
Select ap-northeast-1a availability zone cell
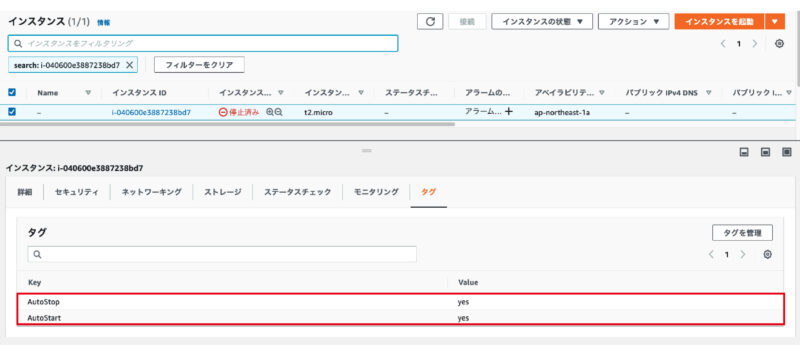pyautogui.click(x=562, y=112)
